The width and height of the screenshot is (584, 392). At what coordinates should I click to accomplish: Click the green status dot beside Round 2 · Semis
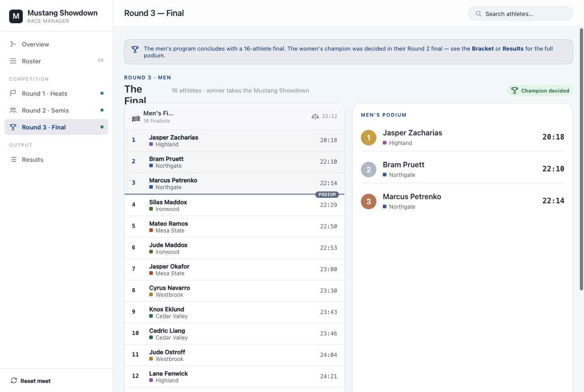tap(102, 110)
